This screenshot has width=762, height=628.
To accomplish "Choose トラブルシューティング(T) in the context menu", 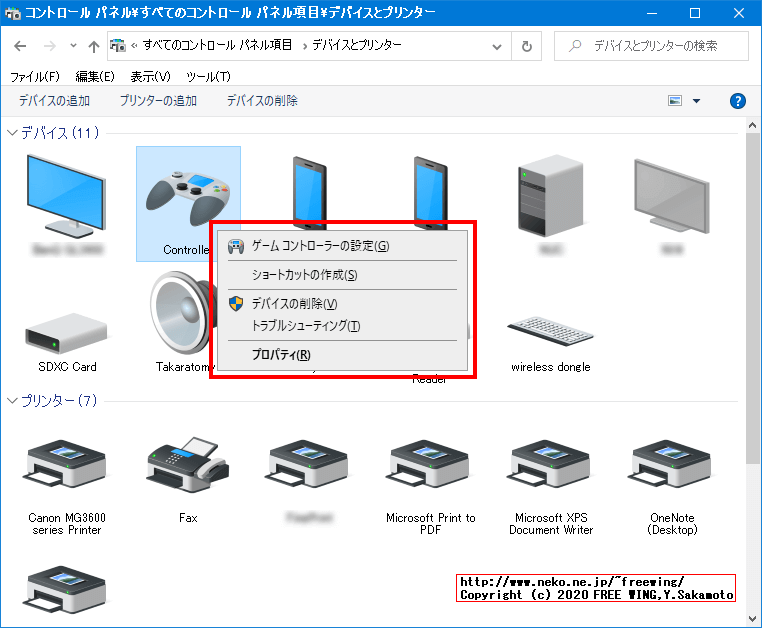I will coord(342,326).
